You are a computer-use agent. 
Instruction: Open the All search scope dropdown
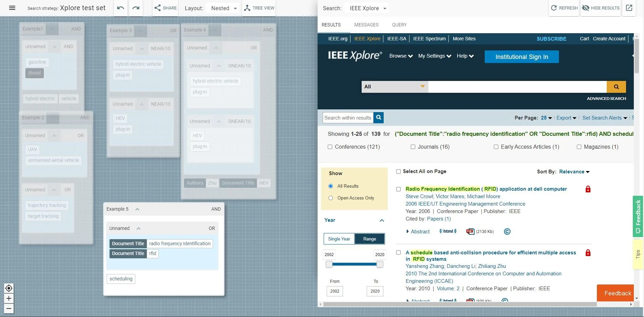point(395,87)
